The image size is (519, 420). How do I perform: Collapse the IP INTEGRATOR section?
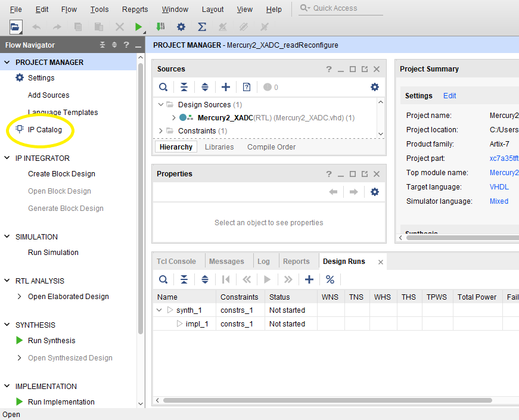(7, 158)
